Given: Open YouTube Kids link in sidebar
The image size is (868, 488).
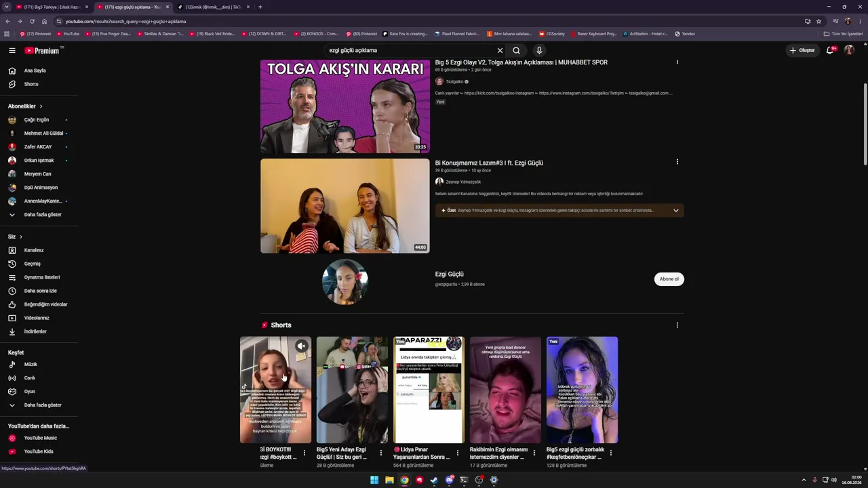Looking at the screenshot, I should tap(39, 451).
